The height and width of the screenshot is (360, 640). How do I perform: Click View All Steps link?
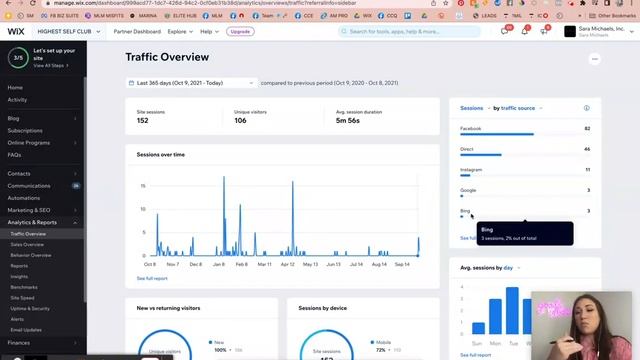[x=51, y=65]
